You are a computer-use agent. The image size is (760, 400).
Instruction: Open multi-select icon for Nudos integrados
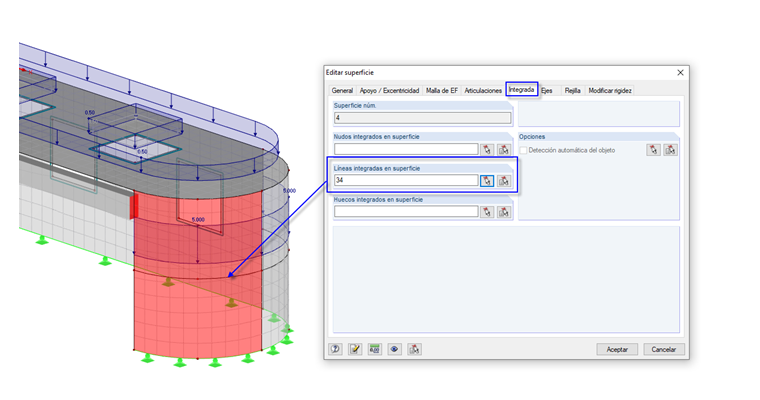tap(504, 150)
